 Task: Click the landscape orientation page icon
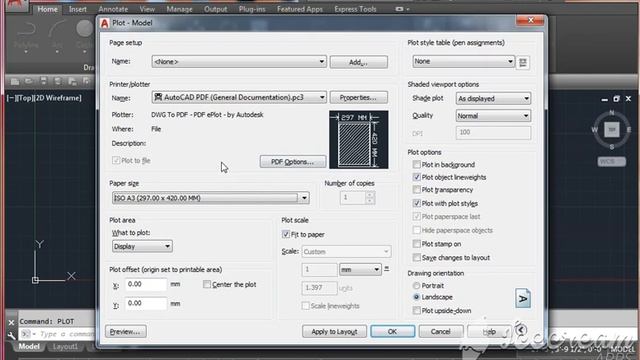(523, 299)
